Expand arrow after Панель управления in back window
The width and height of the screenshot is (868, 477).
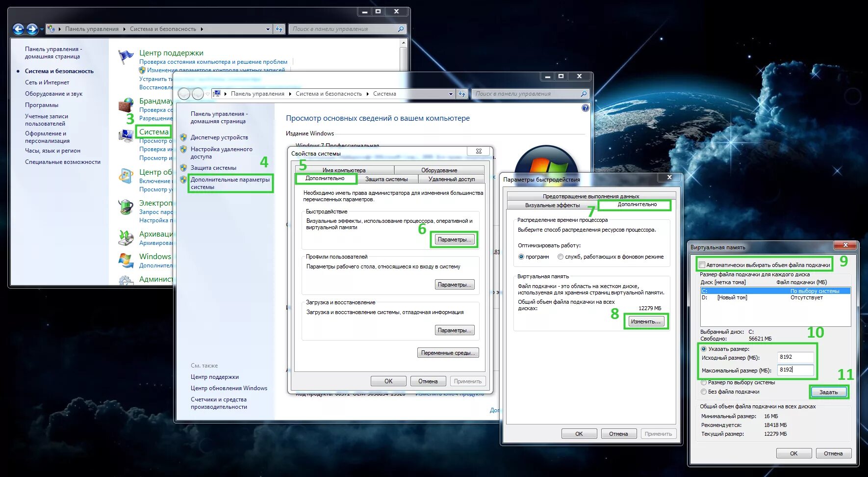click(x=125, y=29)
